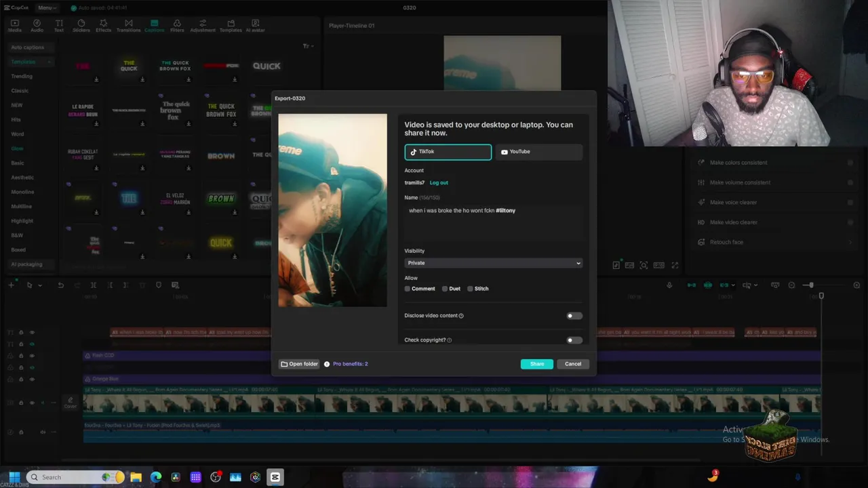868x488 pixels.
Task: Turn on Disclose video content switch
Action: pos(574,316)
